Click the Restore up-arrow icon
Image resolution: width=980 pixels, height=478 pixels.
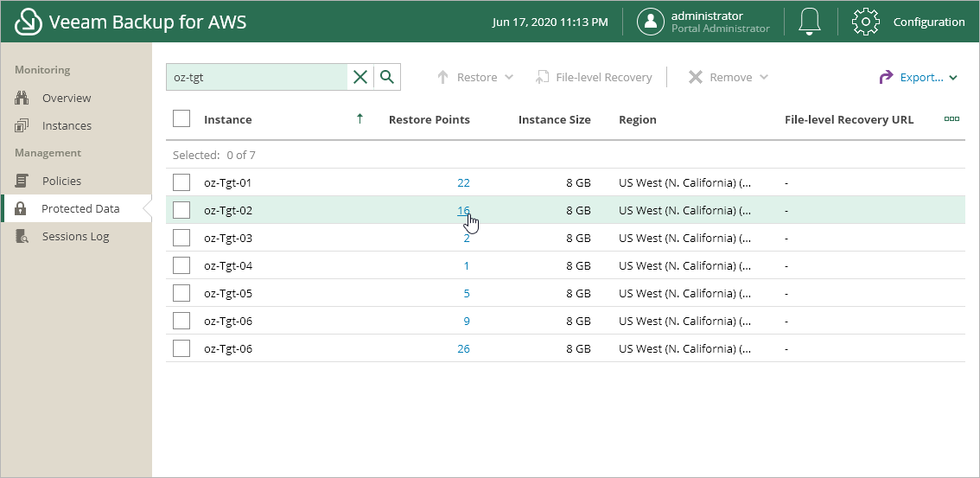442,78
